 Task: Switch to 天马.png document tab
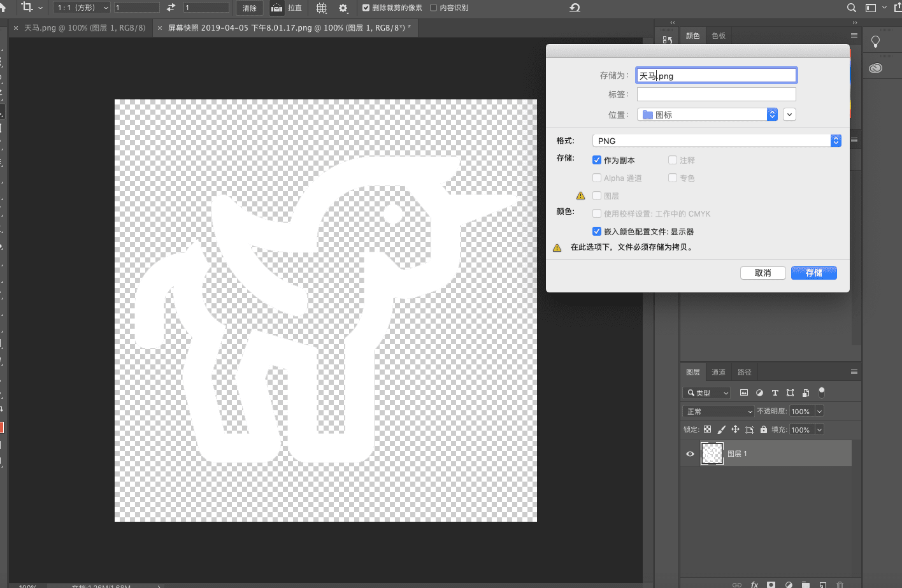tap(85, 28)
